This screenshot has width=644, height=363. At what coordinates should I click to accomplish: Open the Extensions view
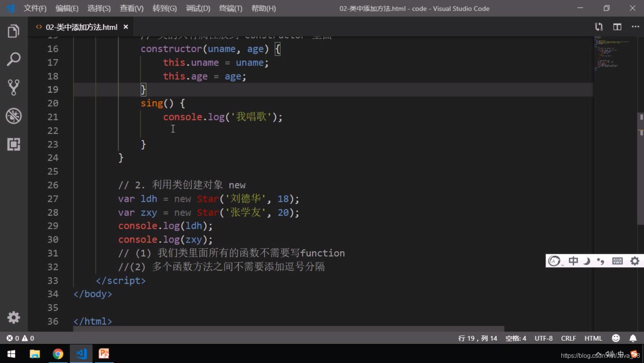[13, 144]
